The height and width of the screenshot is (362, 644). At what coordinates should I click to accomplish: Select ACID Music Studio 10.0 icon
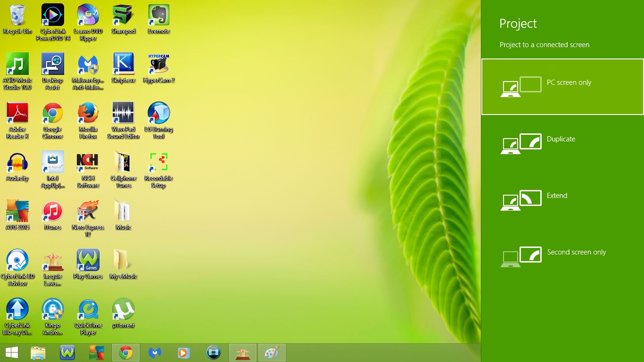[17, 72]
